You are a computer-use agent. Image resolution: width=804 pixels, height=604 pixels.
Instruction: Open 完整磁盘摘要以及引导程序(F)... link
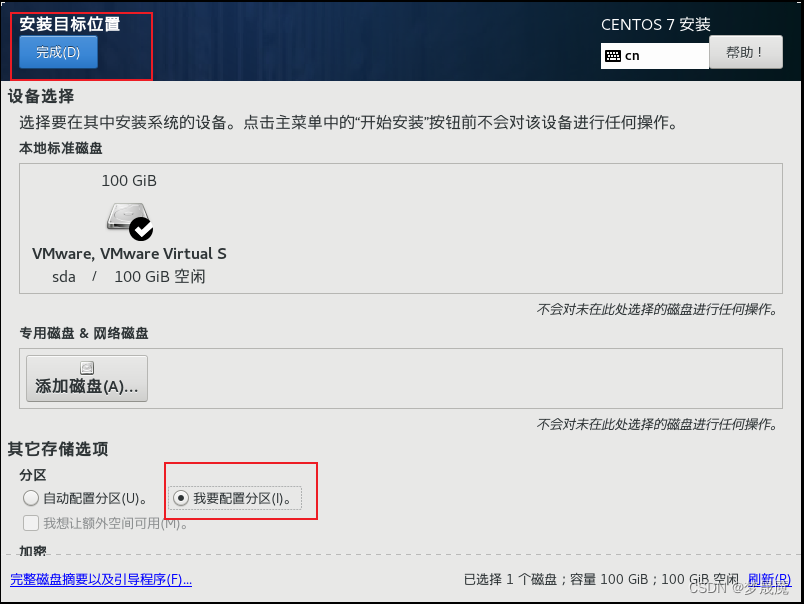(101, 579)
